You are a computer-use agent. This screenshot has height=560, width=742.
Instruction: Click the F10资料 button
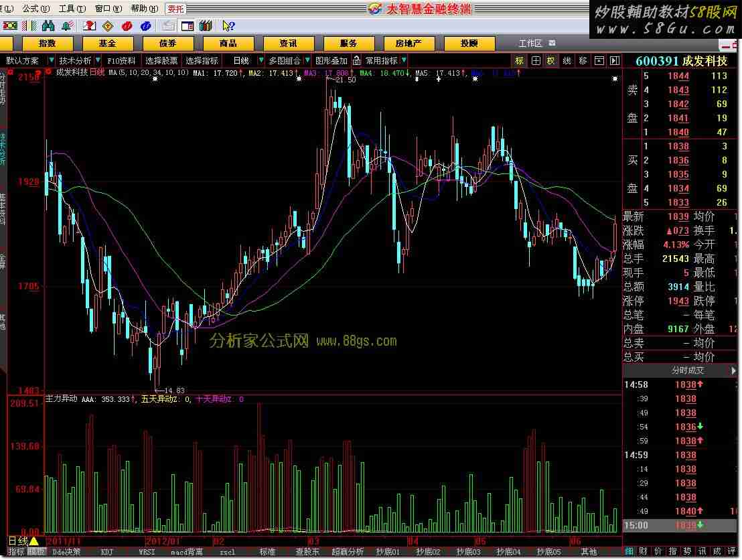(x=121, y=60)
